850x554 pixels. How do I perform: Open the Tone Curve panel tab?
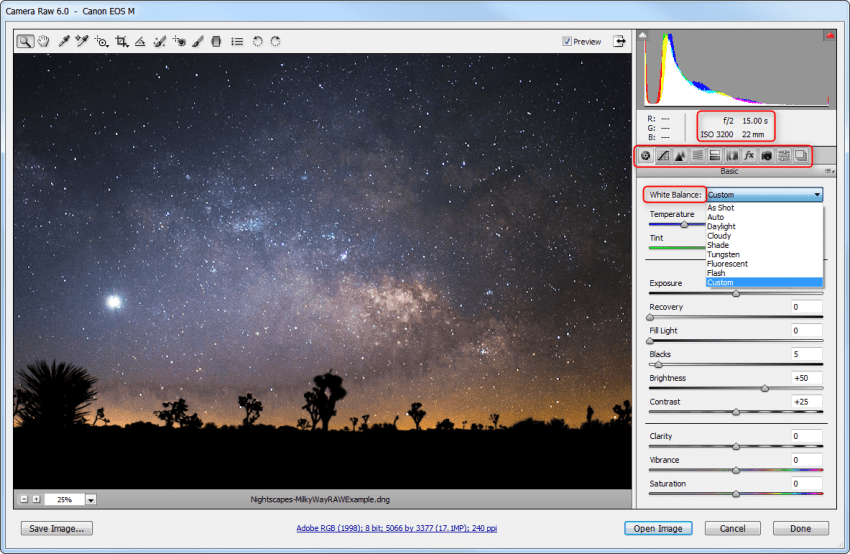(x=663, y=156)
